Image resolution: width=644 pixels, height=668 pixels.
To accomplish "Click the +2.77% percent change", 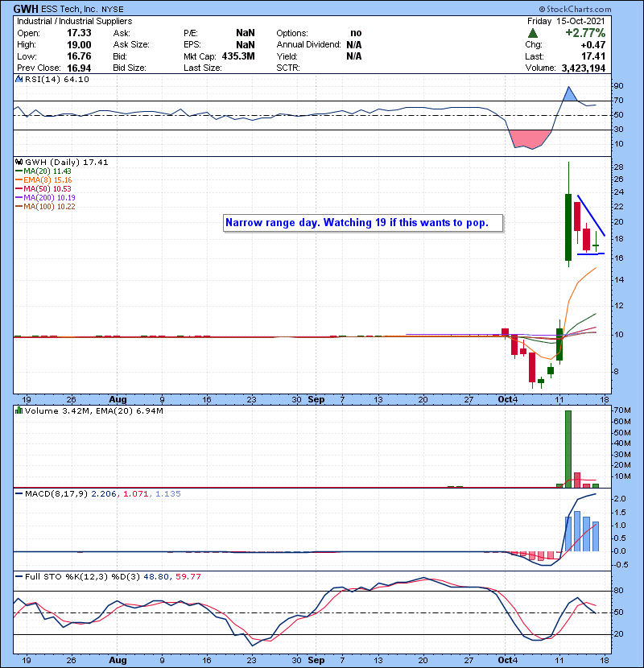I will [x=585, y=33].
